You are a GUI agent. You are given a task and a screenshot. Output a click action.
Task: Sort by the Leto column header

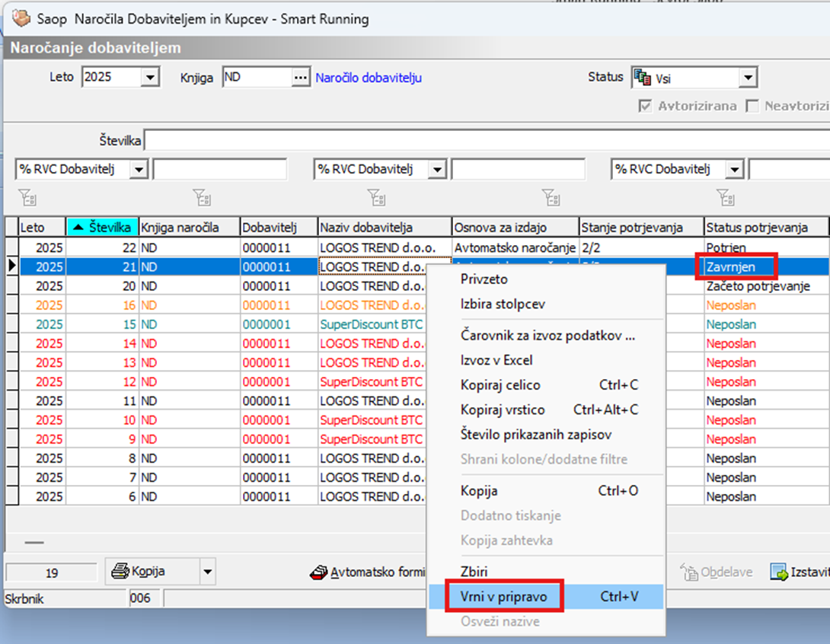click(43, 228)
